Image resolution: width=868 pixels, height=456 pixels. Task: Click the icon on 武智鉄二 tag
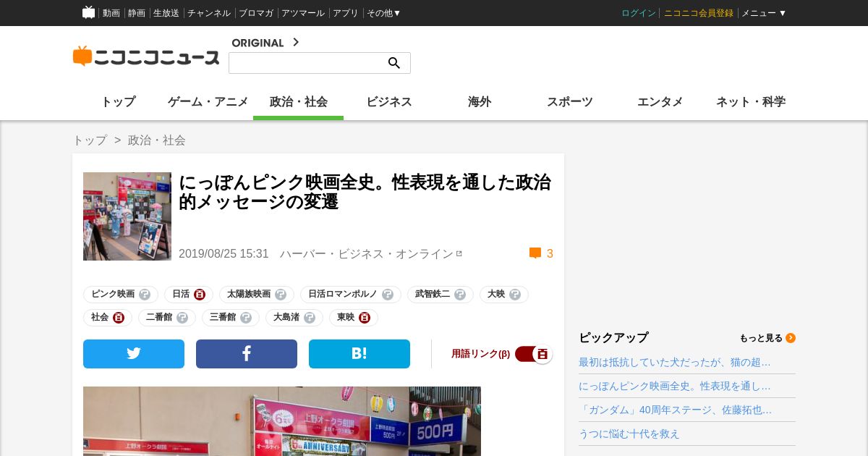[460, 295]
